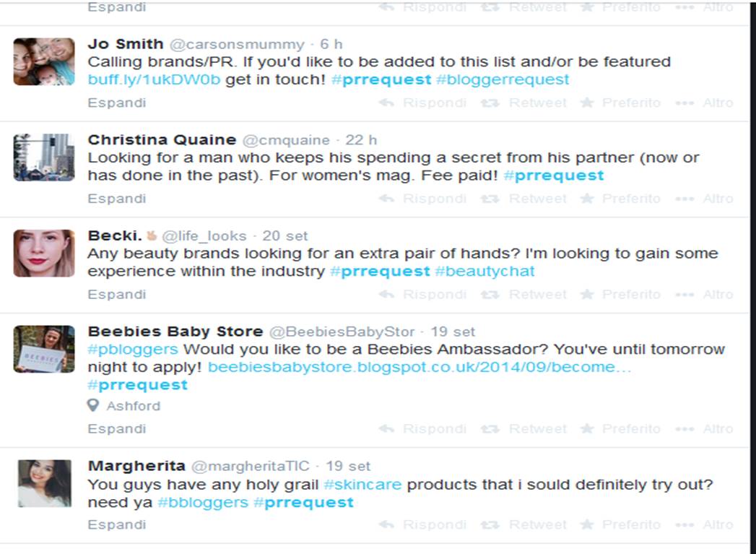Retweet Christina Quaine's tweet

(523, 199)
